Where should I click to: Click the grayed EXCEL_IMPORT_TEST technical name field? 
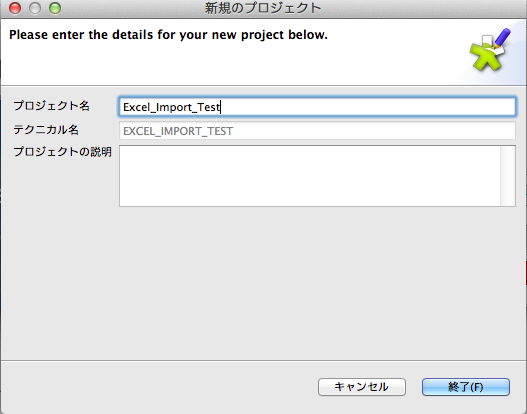point(317,131)
